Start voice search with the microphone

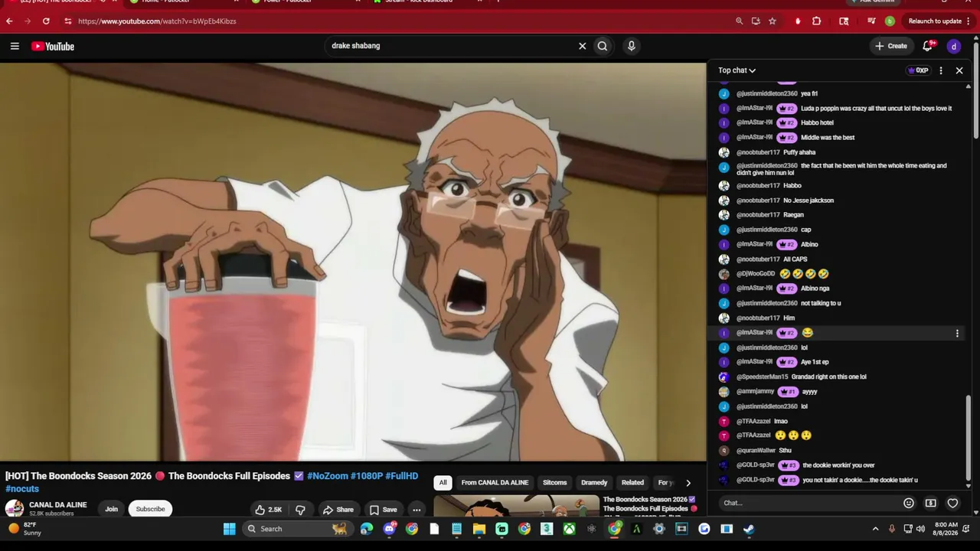tap(631, 46)
